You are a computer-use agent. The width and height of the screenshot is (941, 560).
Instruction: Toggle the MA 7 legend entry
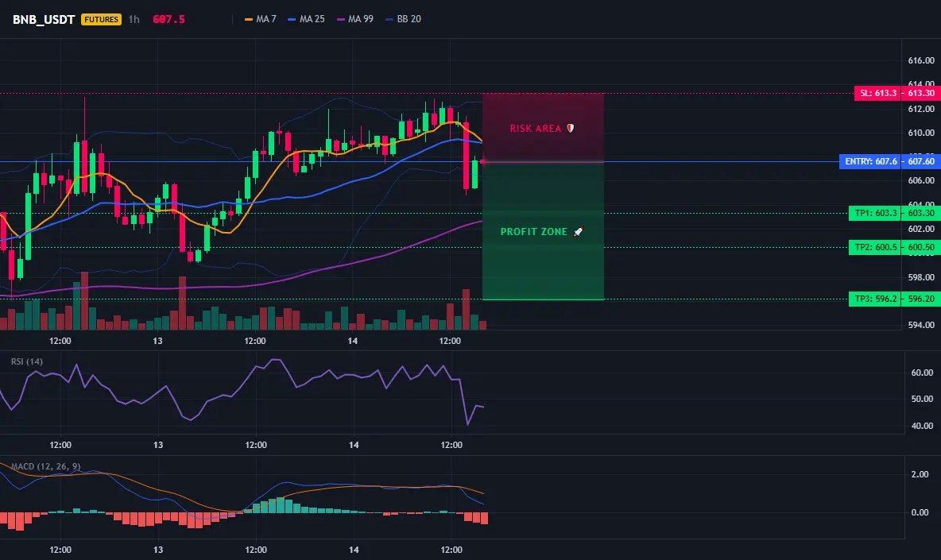(x=261, y=19)
